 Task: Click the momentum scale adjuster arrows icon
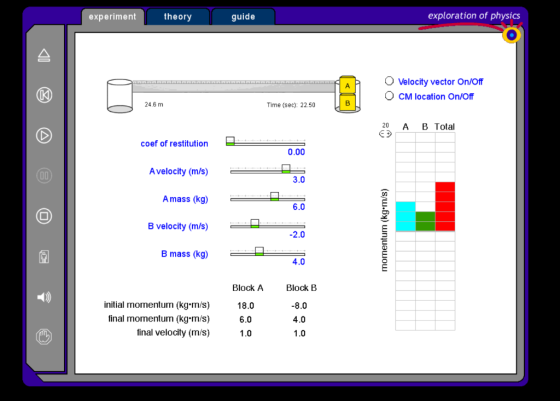click(x=385, y=134)
